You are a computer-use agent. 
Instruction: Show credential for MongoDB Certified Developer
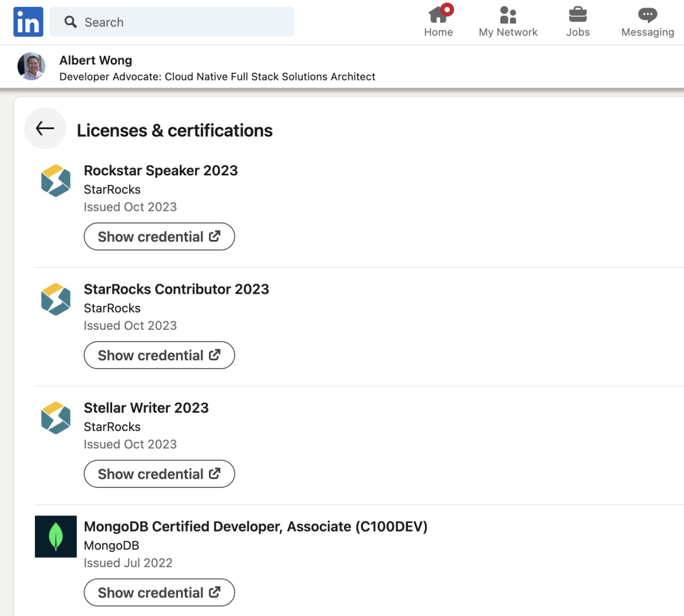click(x=159, y=593)
